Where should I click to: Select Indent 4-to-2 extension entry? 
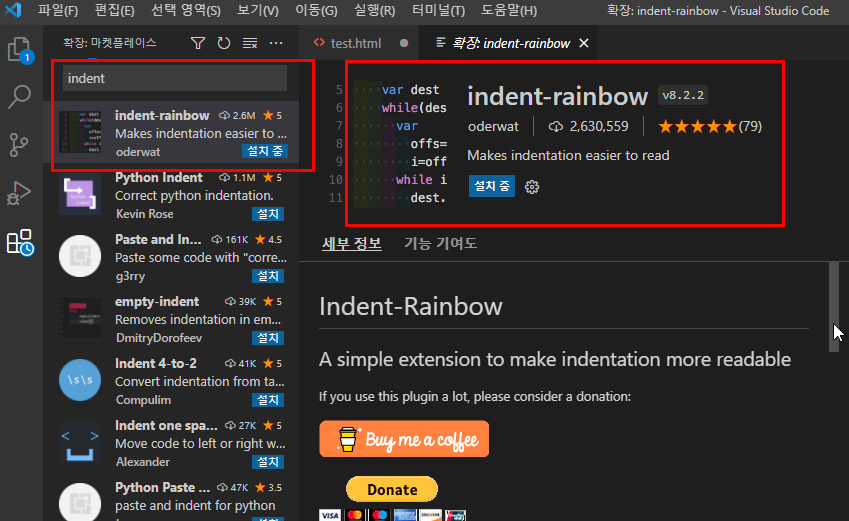[172, 380]
